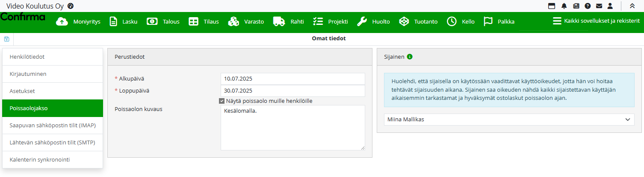The image size is (644, 177).
Task: Open the Lasku menu
Action: point(124,21)
